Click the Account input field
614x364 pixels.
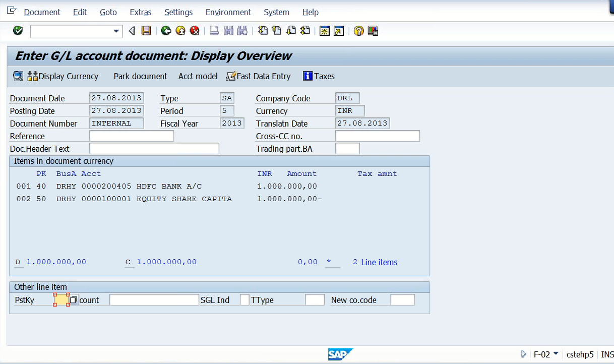click(x=154, y=300)
